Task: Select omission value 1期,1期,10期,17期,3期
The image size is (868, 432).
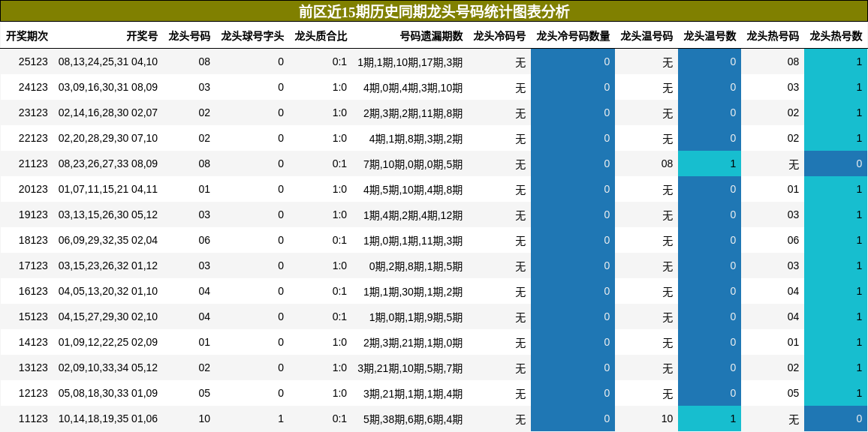Action: coord(410,62)
